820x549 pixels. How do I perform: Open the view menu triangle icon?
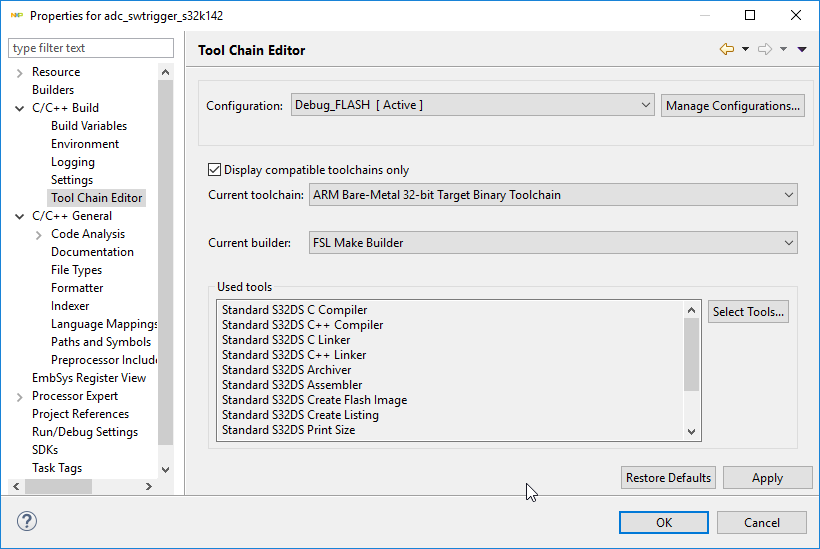802,50
